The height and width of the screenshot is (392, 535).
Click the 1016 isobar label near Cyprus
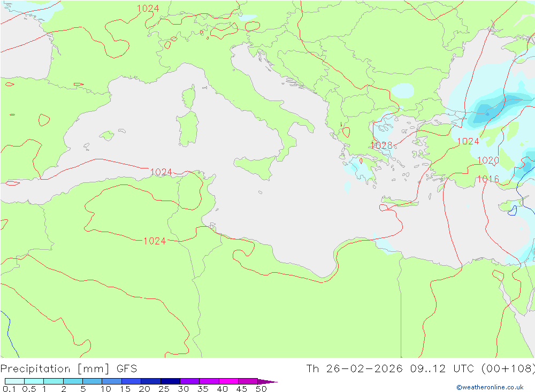tap(488, 179)
